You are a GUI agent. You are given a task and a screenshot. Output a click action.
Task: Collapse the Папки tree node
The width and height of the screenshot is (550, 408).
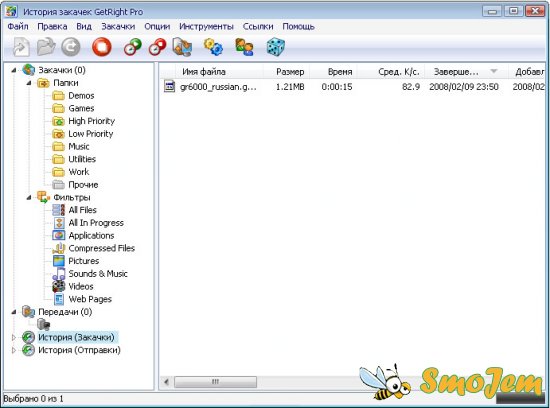pos(29,83)
